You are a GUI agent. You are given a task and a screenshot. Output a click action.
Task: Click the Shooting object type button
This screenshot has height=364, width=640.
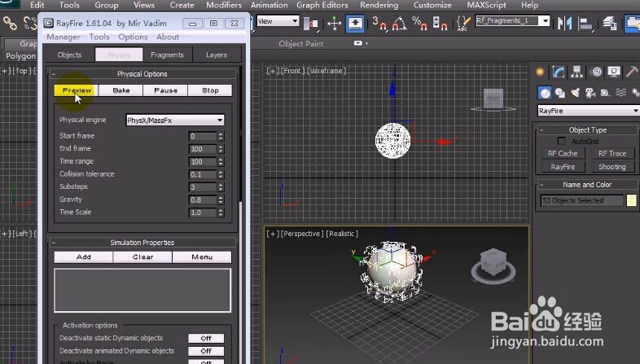pos(612,167)
